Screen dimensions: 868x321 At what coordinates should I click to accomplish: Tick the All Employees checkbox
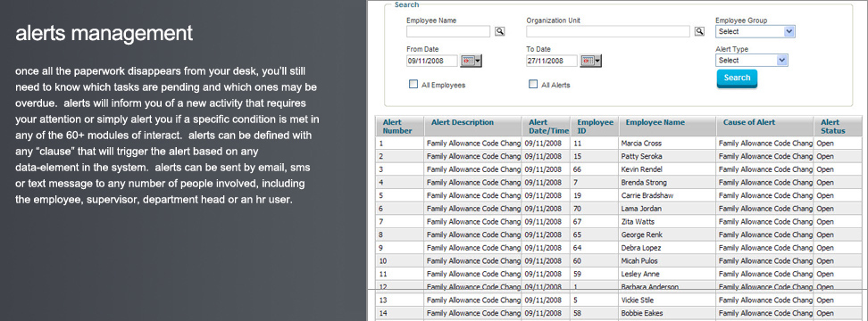(x=413, y=85)
